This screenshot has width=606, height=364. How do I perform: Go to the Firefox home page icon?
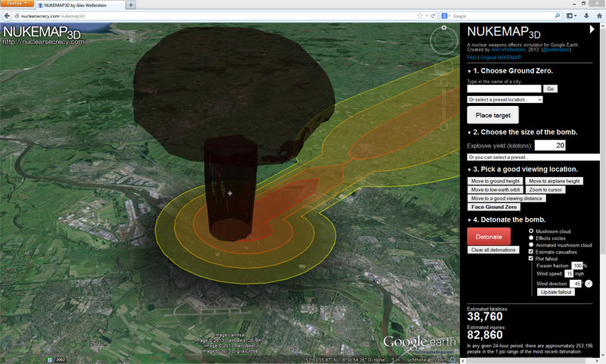599,16
